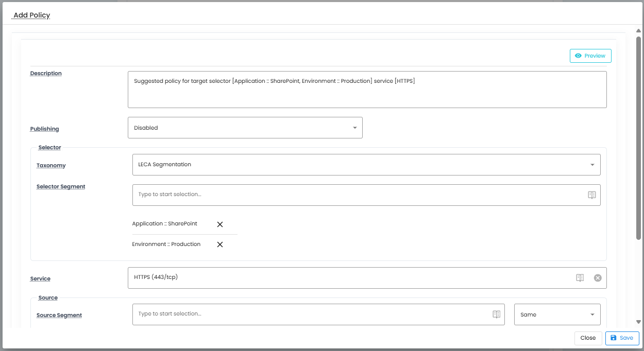Remove Application :: SharePoint selector
This screenshot has height=351, width=644.
pos(220,224)
